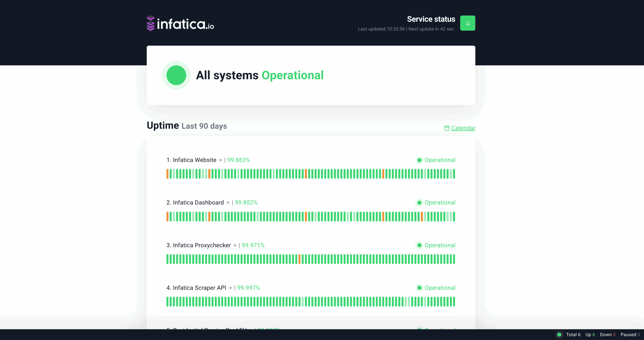
Task: Click the Paused 0 counter in footer
Action: tap(630, 334)
